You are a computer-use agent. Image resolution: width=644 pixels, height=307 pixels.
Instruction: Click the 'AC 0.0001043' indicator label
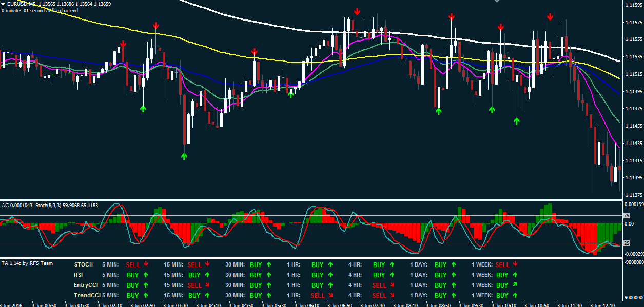[17, 206]
